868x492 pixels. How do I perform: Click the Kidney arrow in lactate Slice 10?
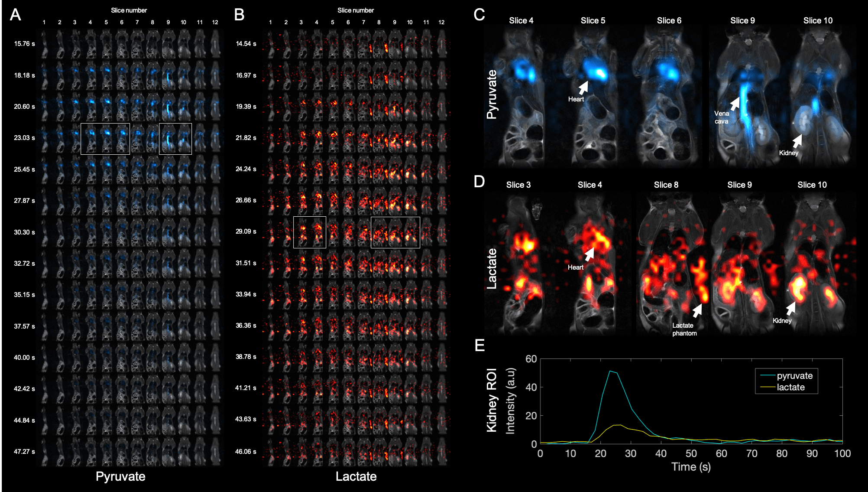791,309
